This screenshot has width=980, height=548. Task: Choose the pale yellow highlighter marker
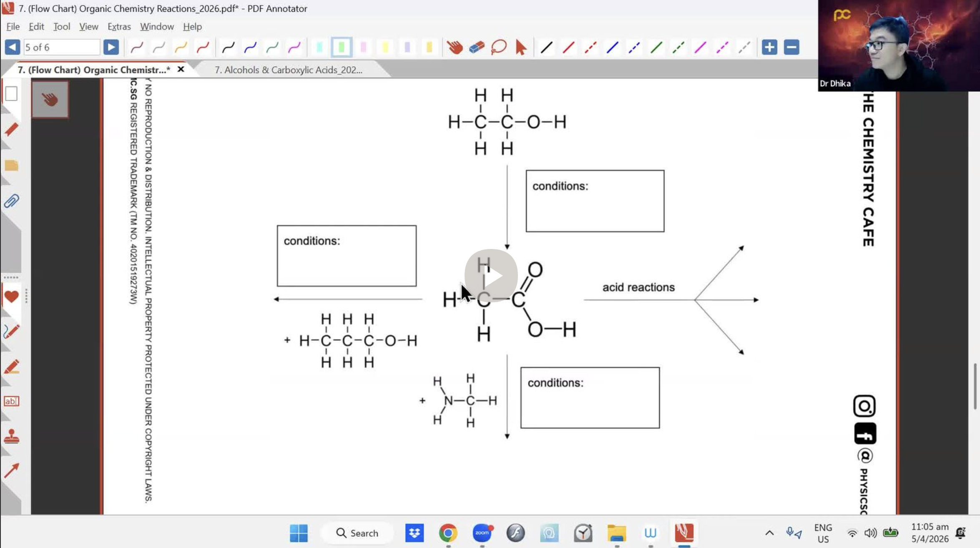385,48
